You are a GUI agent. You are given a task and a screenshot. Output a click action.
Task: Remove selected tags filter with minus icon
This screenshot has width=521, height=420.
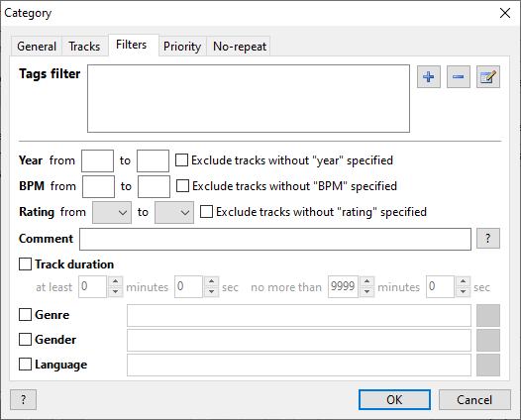point(459,76)
